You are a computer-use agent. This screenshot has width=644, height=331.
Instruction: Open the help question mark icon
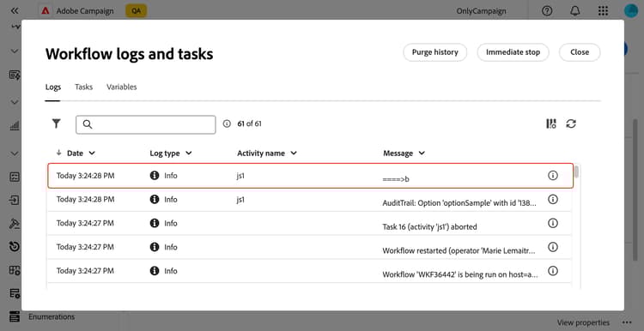pos(547,11)
